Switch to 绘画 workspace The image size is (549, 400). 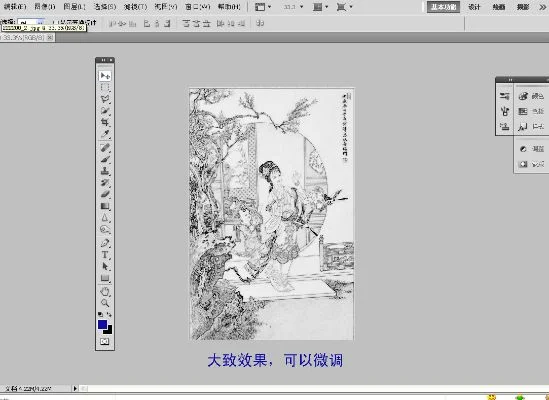click(499, 7)
